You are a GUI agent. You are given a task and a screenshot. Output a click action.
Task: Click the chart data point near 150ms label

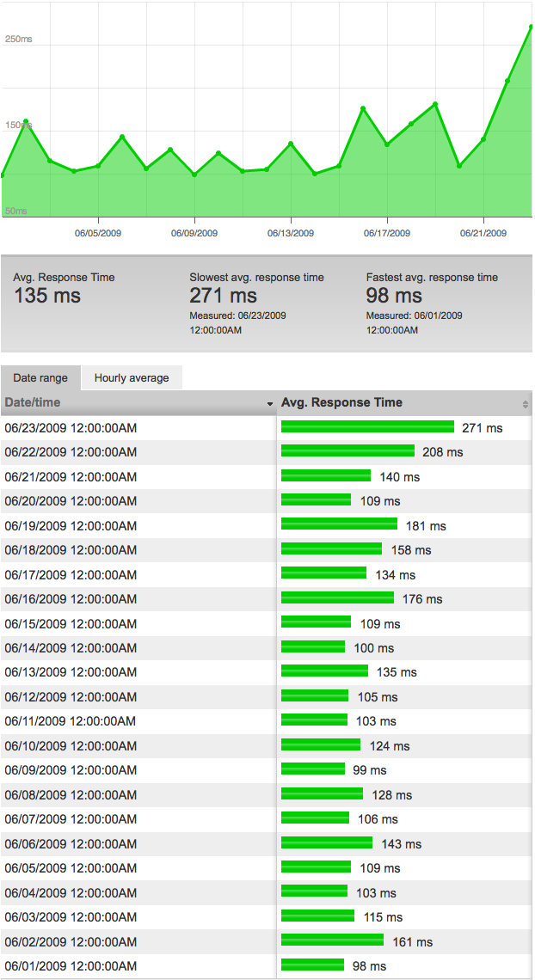click(x=26, y=121)
